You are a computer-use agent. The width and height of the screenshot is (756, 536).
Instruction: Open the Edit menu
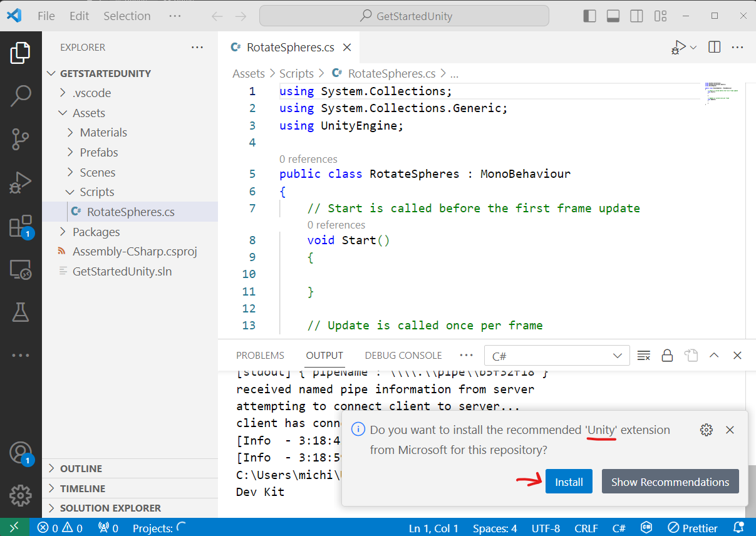pyautogui.click(x=80, y=16)
